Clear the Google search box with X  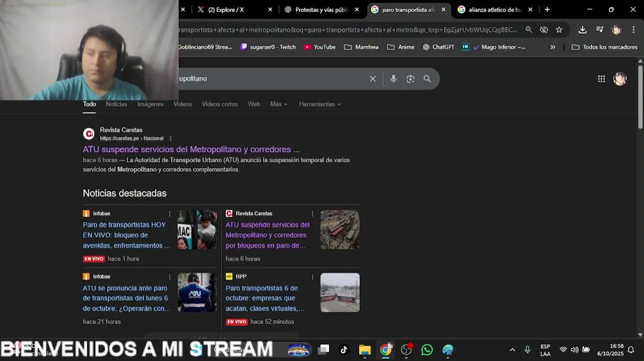click(373, 79)
